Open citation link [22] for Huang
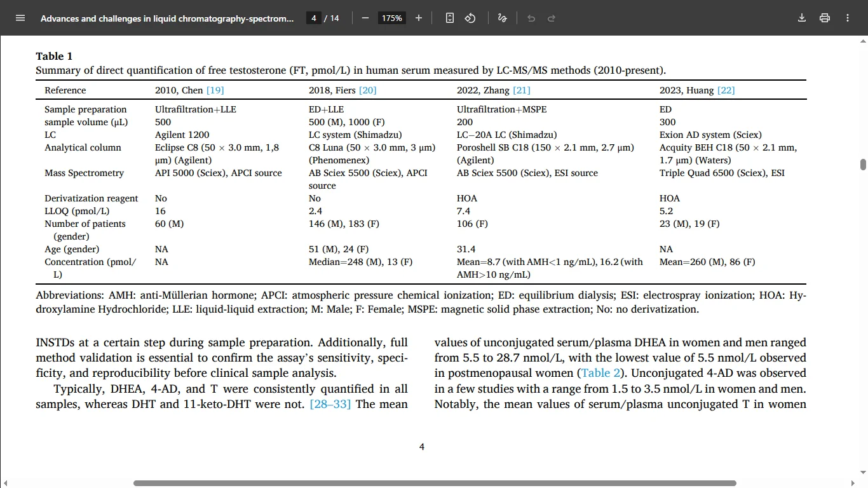The width and height of the screenshot is (868, 488). (726, 90)
